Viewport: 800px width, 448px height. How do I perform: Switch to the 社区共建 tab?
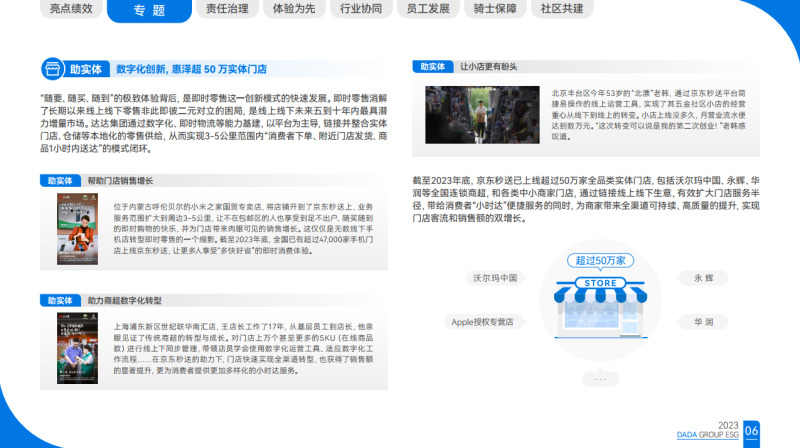pos(562,9)
